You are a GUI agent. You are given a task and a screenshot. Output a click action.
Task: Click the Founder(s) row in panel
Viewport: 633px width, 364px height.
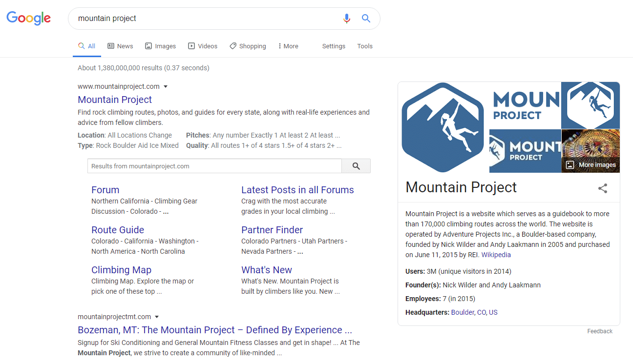[473, 285]
